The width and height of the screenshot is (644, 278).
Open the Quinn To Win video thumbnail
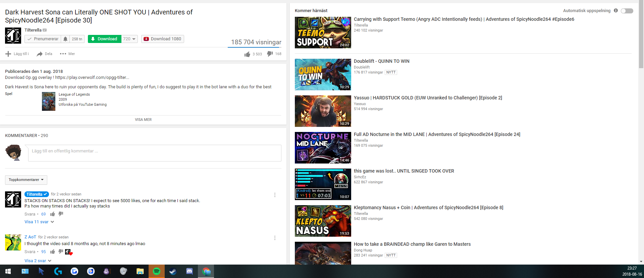(x=323, y=75)
